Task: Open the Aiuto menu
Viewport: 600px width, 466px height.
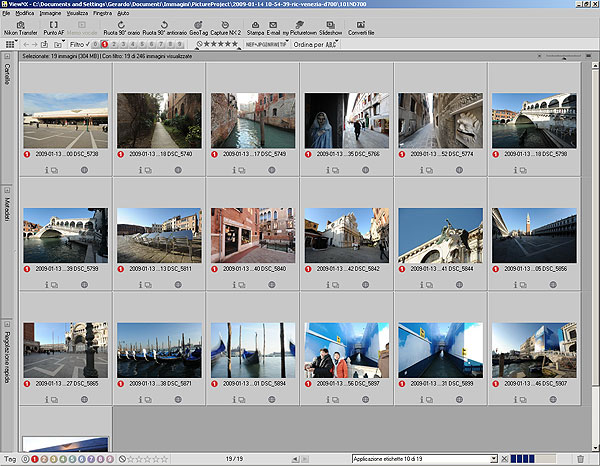Action: coord(123,13)
